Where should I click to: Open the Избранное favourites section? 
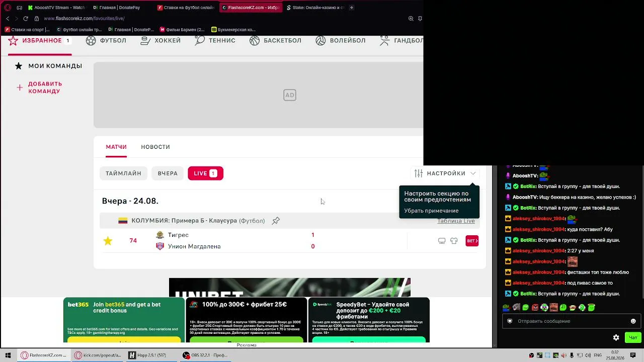[39, 41]
